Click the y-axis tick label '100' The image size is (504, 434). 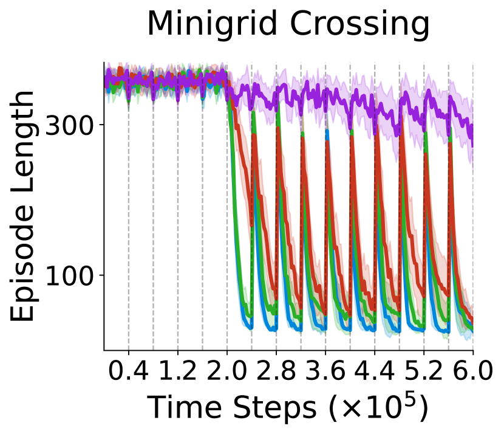click(69, 275)
